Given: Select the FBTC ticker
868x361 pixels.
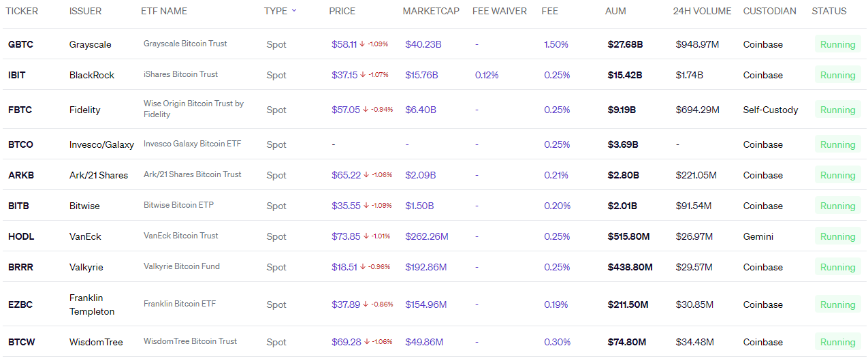Looking at the screenshot, I should tap(20, 110).
